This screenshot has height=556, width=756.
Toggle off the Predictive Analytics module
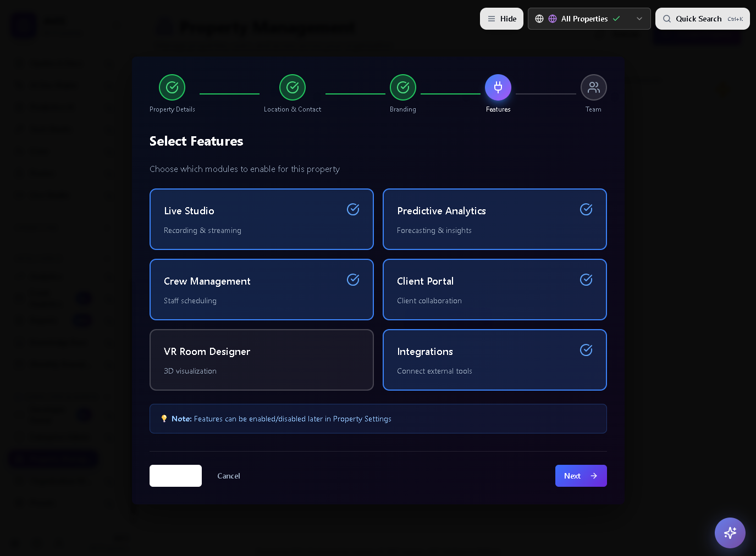494,219
